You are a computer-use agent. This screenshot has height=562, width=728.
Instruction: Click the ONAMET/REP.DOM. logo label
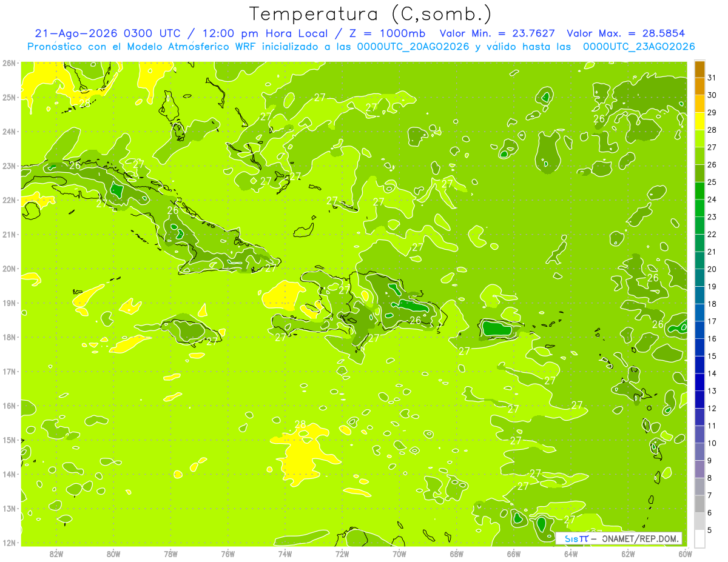point(619,538)
